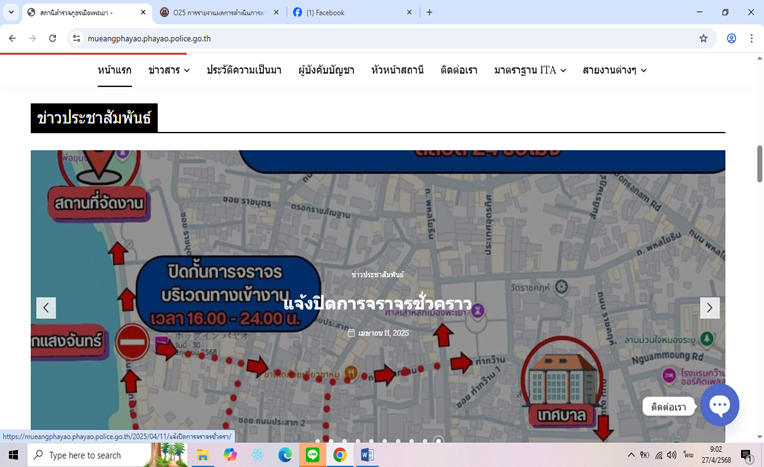
Task: Expand the ข่าวสาร dropdown menu
Action: click(x=168, y=70)
